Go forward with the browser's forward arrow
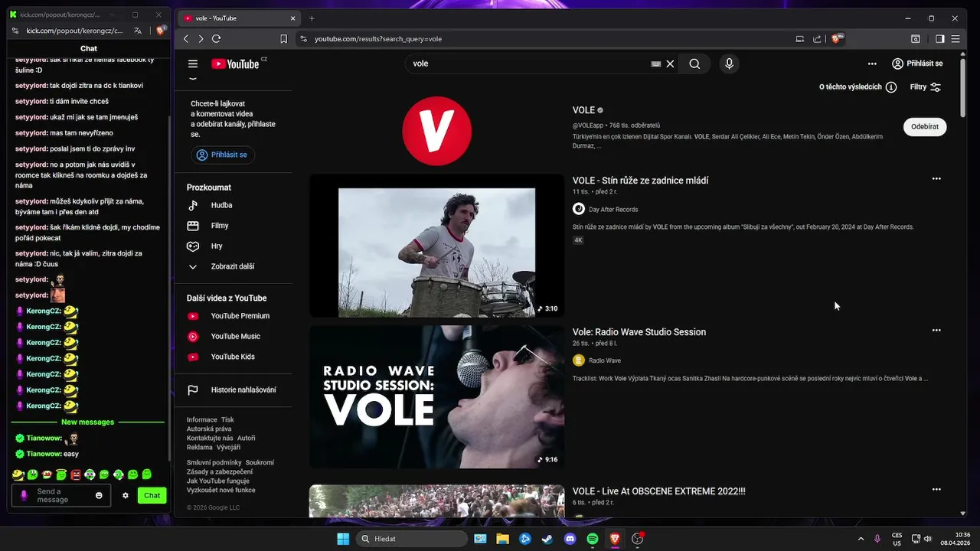This screenshot has width=980, height=551. coord(201,39)
